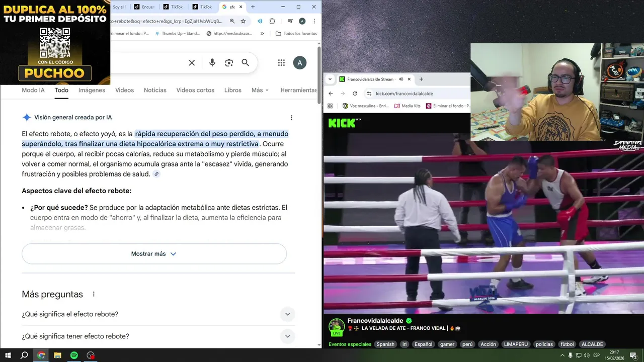The width and height of the screenshot is (644, 362).
Task: Select the 'Noticias' search tab
Action: click(x=155, y=90)
